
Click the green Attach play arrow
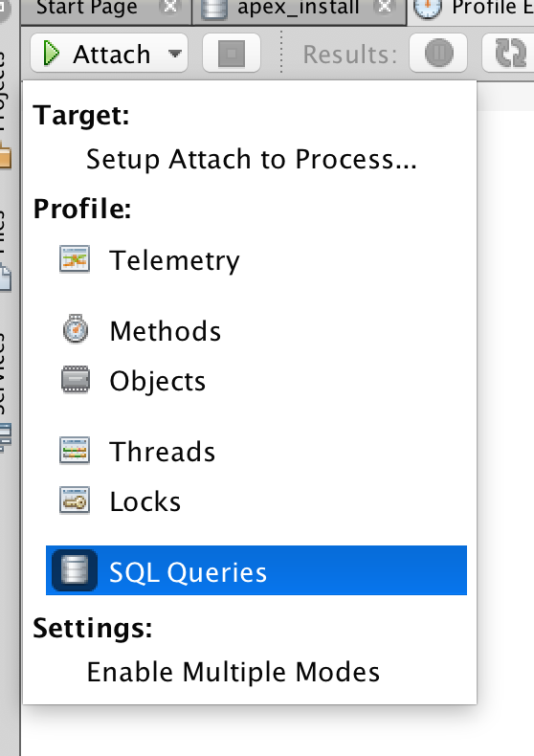coord(51,53)
